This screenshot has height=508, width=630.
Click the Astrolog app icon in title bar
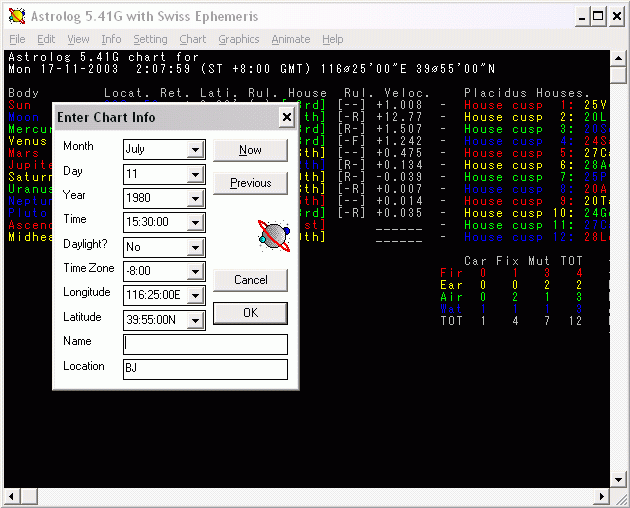(17, 16)
